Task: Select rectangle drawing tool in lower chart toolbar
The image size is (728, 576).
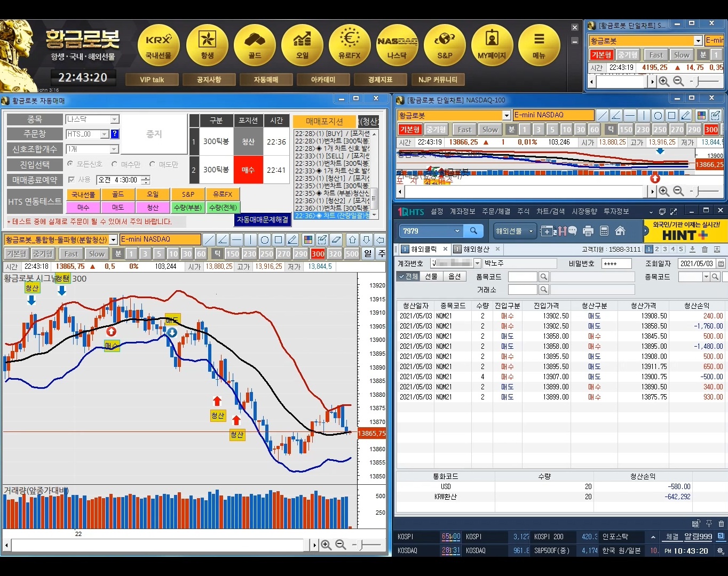Action: coord(278,239)
